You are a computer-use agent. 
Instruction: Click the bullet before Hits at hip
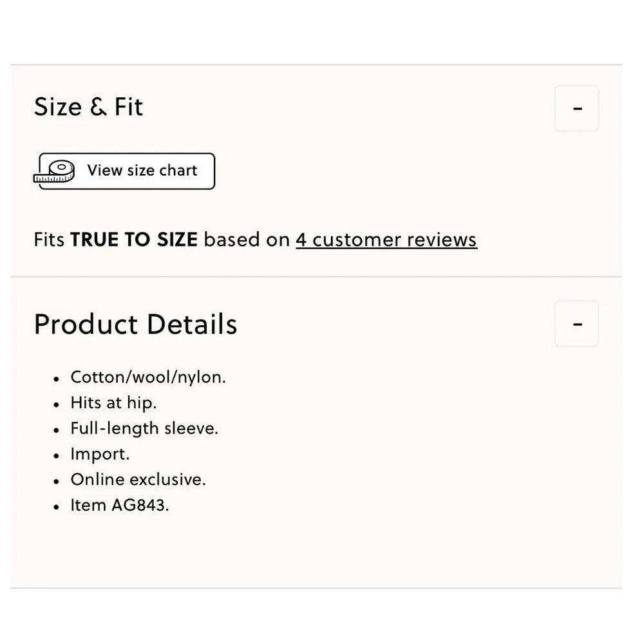click(57, 404)
